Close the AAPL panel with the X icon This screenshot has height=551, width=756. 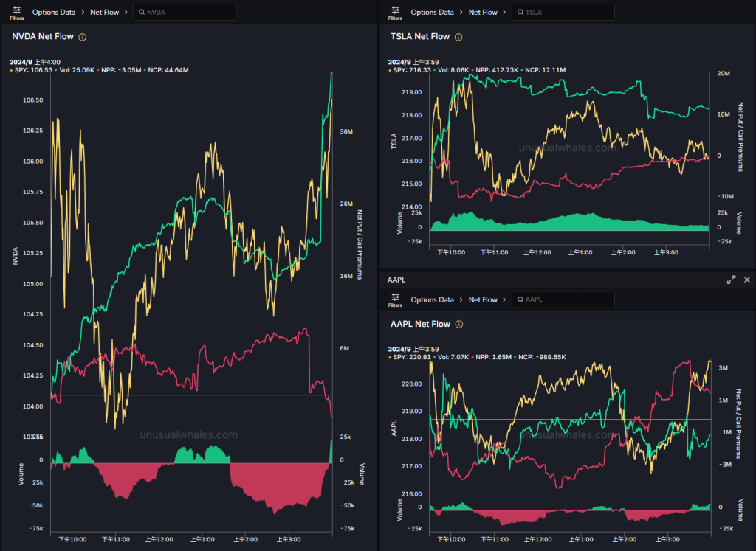click(x=746, y=280)
